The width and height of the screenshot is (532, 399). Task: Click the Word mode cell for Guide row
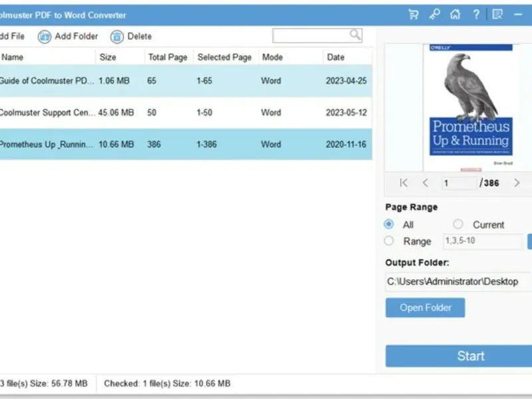pyautogui.click(x=271, y=80)
